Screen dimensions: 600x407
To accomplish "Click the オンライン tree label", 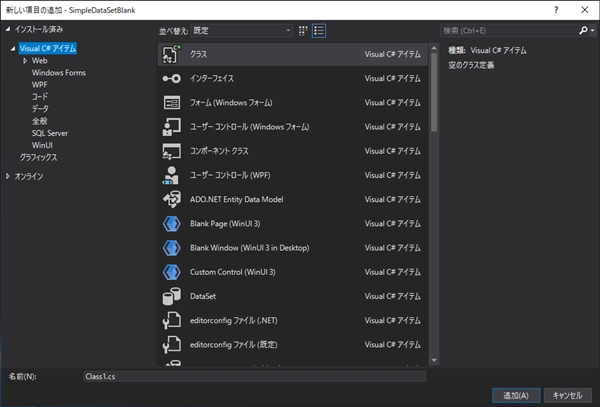I will tap(29, 176).
